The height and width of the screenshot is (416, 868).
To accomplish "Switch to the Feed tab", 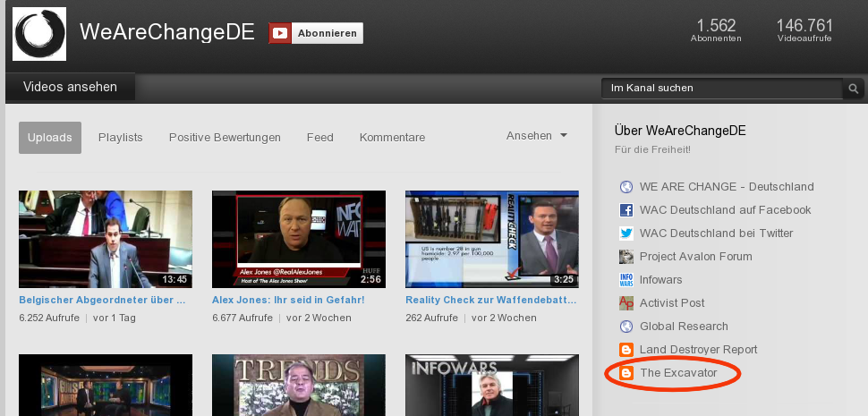I will tap(320, 138).
